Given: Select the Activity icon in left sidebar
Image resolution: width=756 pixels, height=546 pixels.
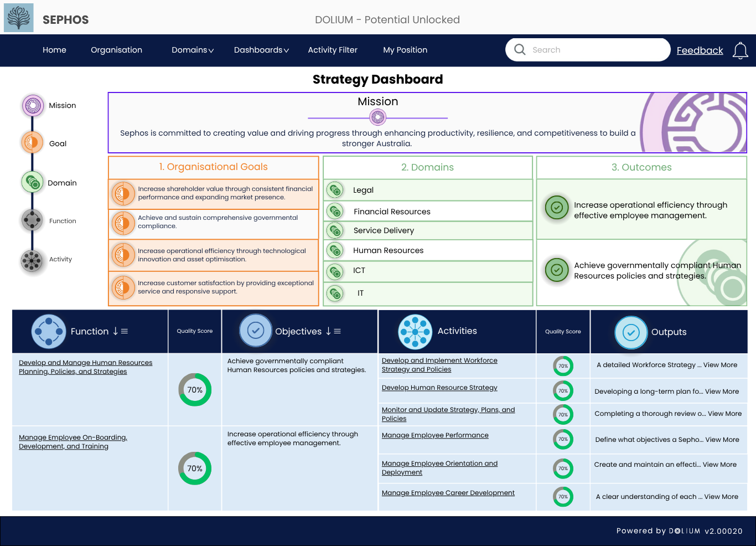Looking at the screenshot, I should point(32,259).
